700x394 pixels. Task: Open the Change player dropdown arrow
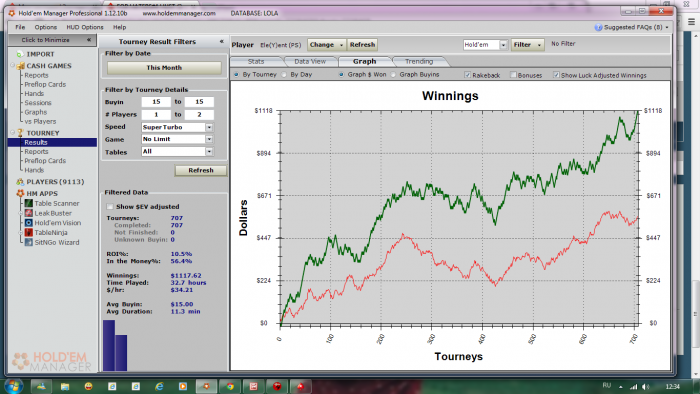coord(342,45)
